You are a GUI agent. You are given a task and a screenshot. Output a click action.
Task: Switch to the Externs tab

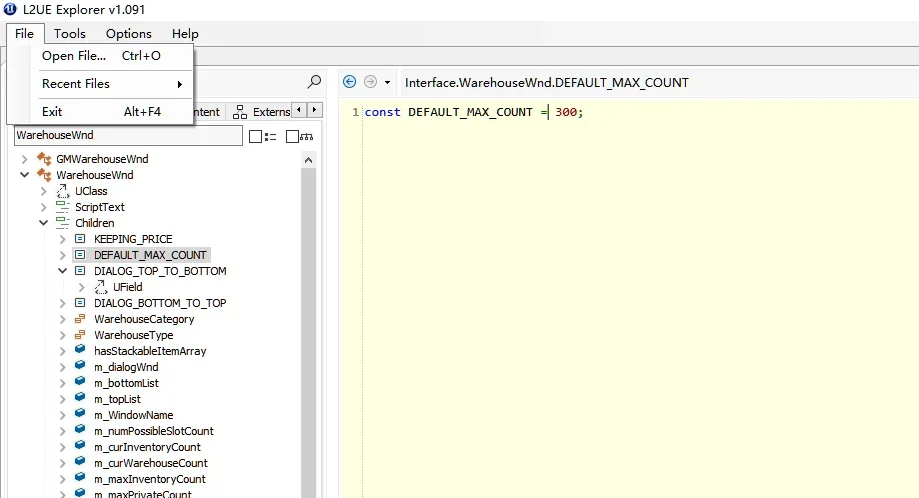coord(260,111)
